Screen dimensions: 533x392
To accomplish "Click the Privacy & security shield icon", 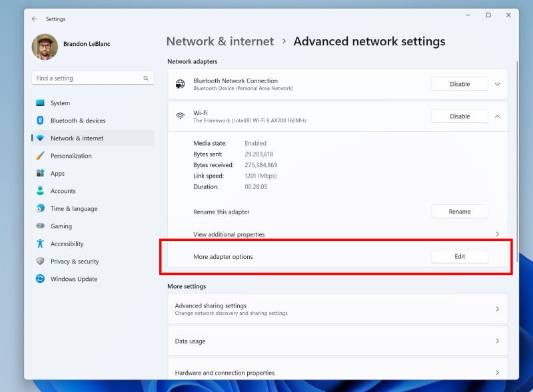I will pos(40,262).
